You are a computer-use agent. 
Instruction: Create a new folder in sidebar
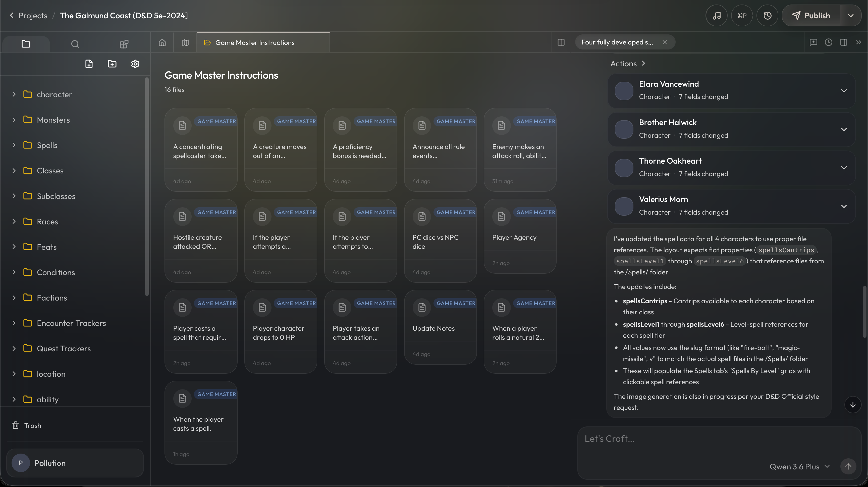tap(112, 64)
